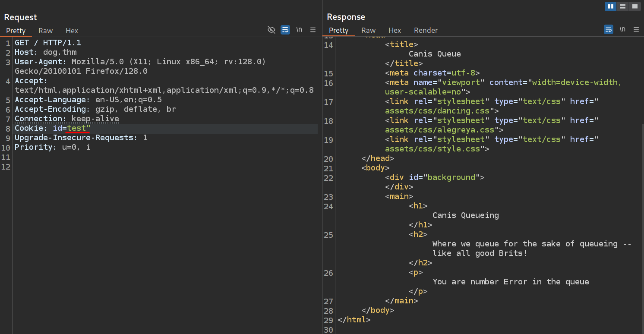The height and width of the screenshot is (334, 644).
Task: Open the Response Render tab
Action: click(426, 30)
